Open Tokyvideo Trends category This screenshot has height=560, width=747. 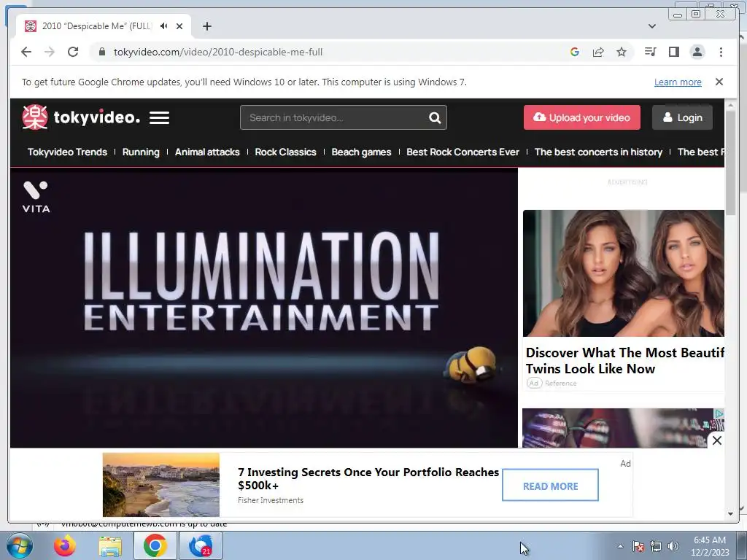67,152
